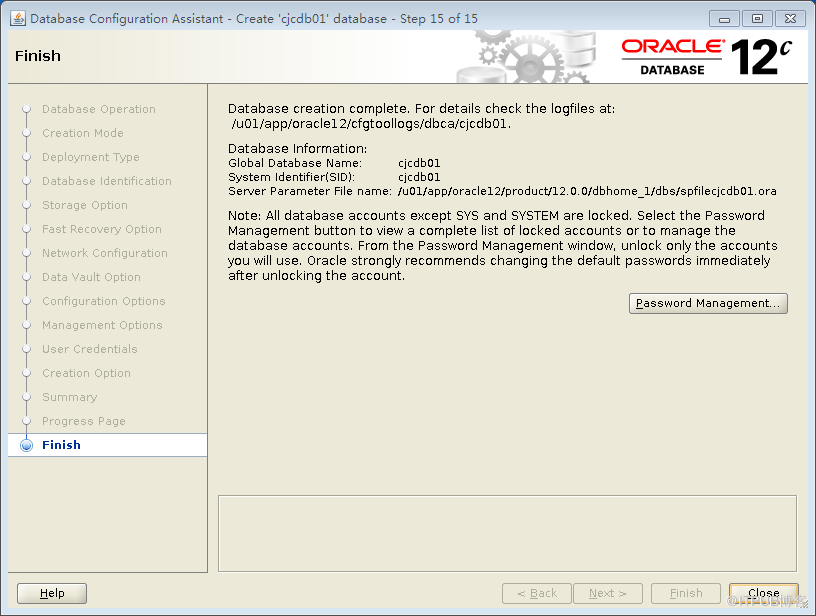This screenshot has width=816, height=616.
Task: Select the Database Operation step
Action: click(x=99, y=109)
